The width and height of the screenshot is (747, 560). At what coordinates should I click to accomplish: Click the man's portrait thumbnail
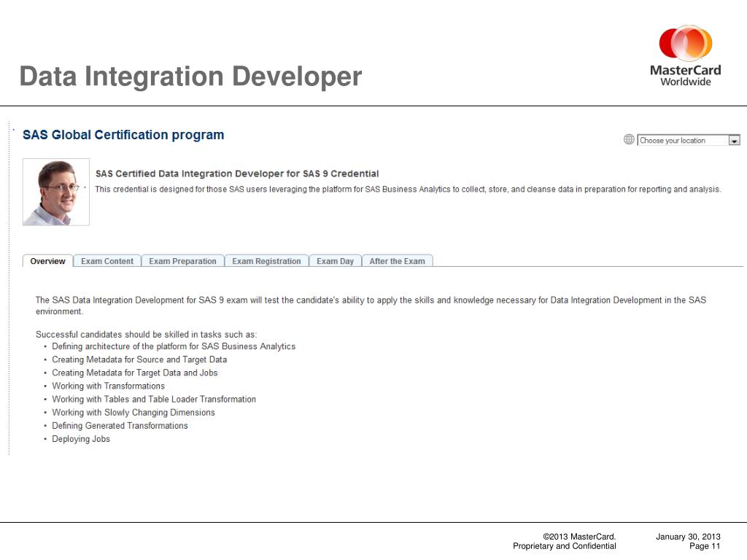(x=56, y=192)
